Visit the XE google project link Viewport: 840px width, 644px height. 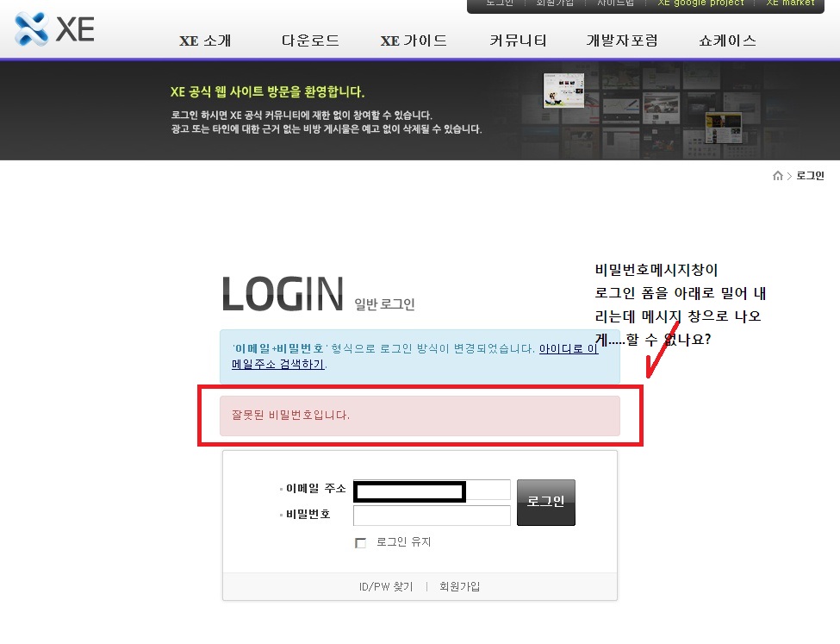pos(700,3)
